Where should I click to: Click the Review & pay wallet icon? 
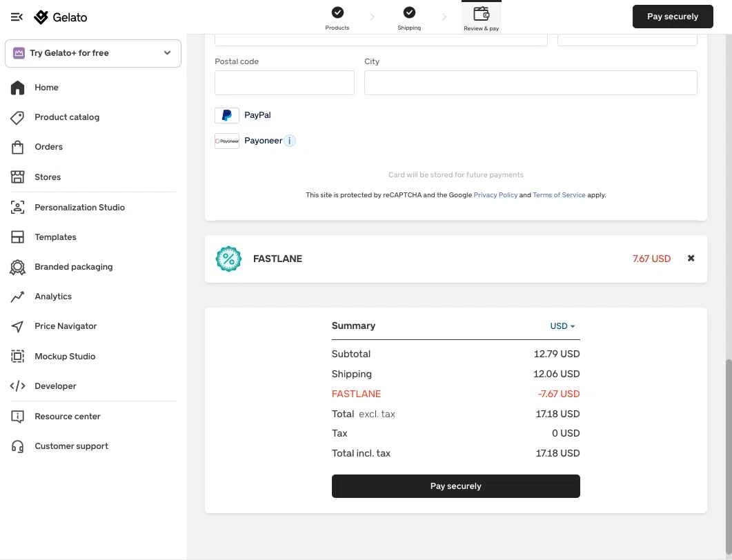tap(482, 14)
